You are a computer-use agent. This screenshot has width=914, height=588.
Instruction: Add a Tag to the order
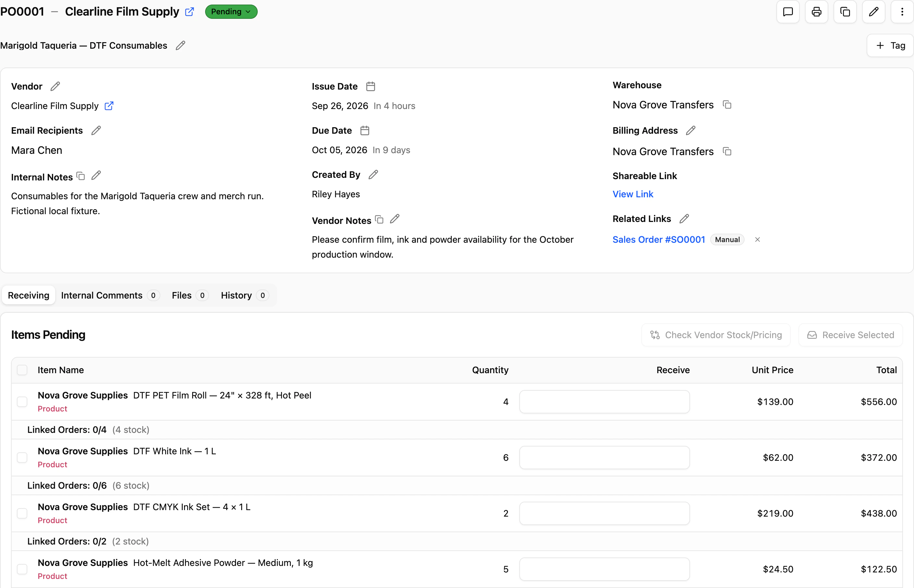click(890, 46)
